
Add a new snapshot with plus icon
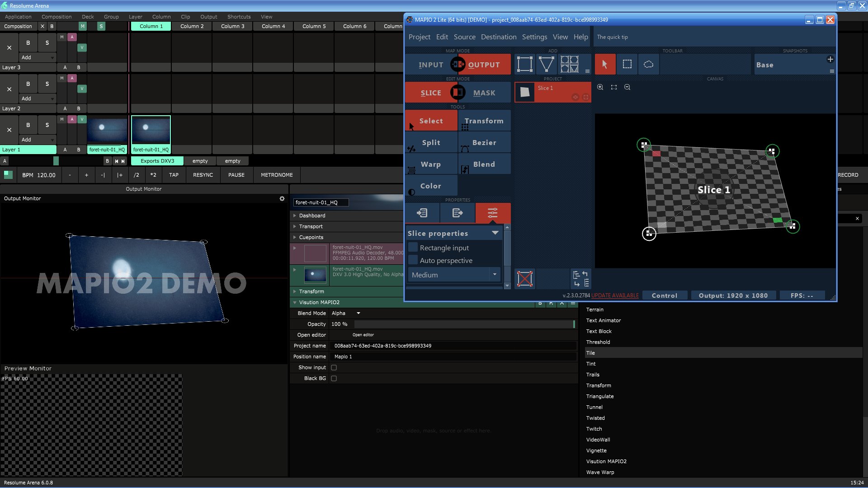coord(830,59)
